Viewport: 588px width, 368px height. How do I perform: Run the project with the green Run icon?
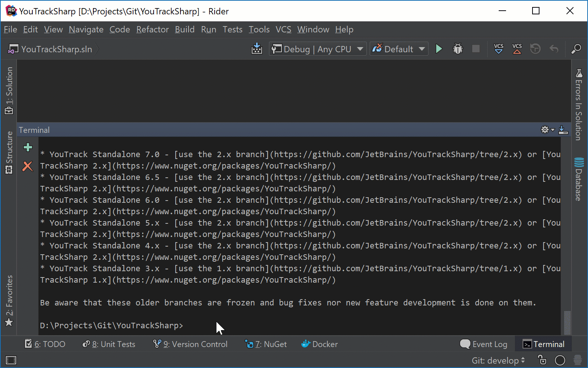[439, 49]
